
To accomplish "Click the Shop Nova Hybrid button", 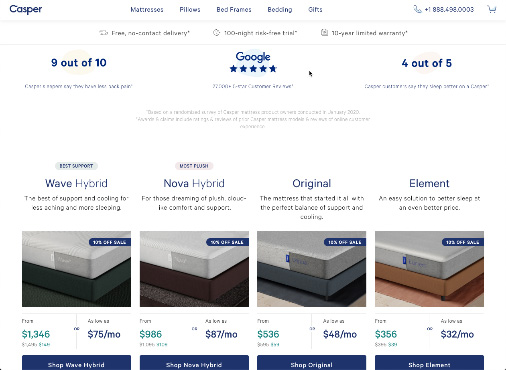I will [194, 363].
